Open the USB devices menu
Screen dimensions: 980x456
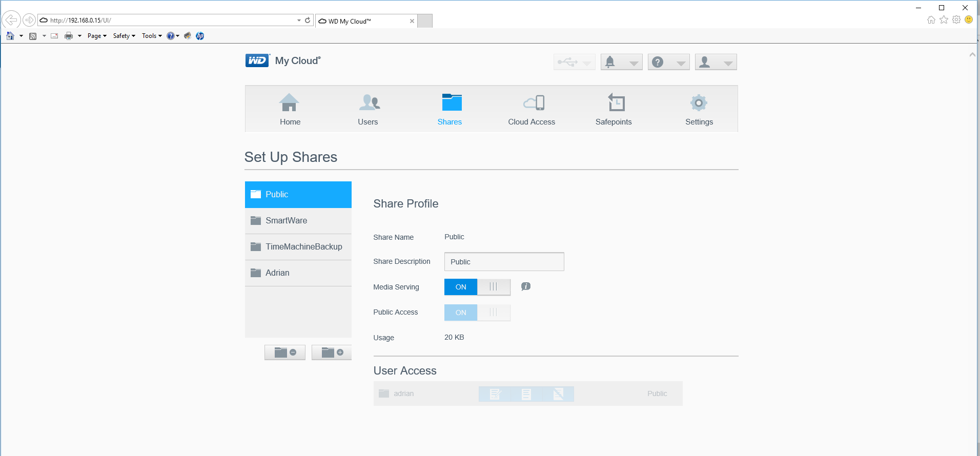pyautogui.click(x=574, y=62)
